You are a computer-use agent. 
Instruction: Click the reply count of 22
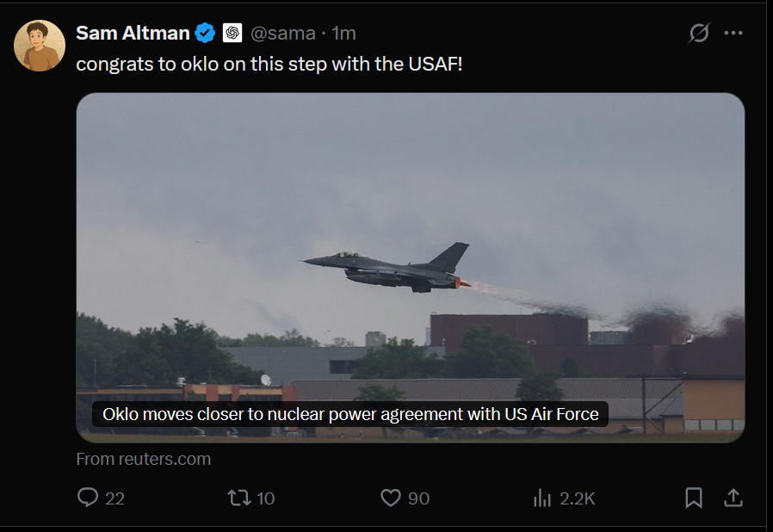(x=114, y=498)
